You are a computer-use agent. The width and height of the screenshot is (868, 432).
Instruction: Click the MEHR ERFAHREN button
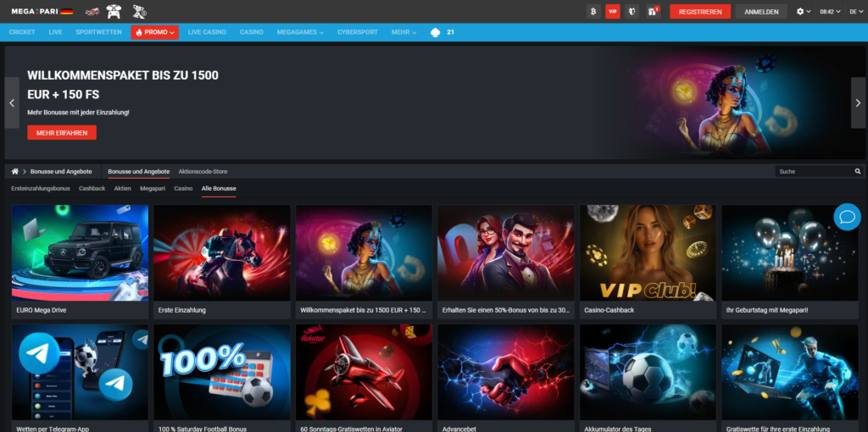[61, 133]
